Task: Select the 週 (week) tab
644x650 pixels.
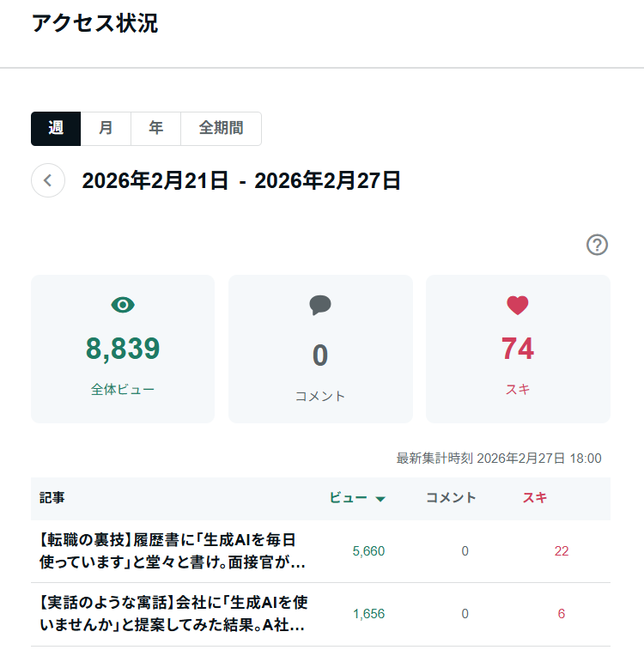Action: 56,129
